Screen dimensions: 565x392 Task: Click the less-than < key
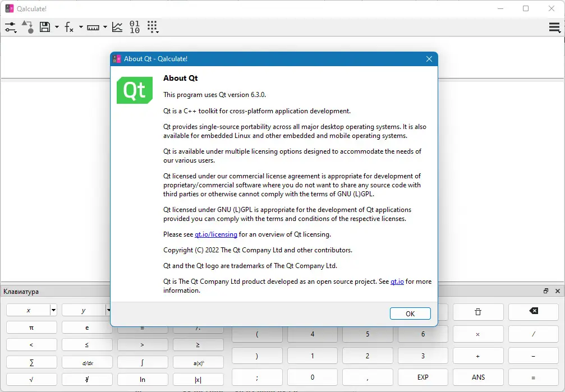(x=31, y=345)
